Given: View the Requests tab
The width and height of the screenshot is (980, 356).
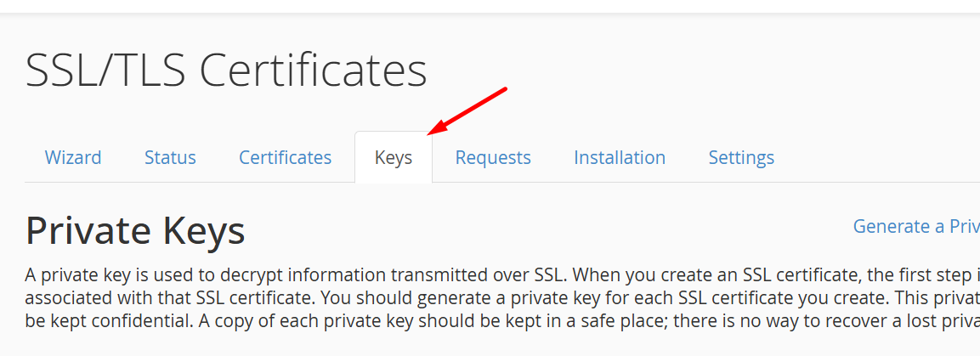Looking at the screenshot, I should [x=493, y=157].
